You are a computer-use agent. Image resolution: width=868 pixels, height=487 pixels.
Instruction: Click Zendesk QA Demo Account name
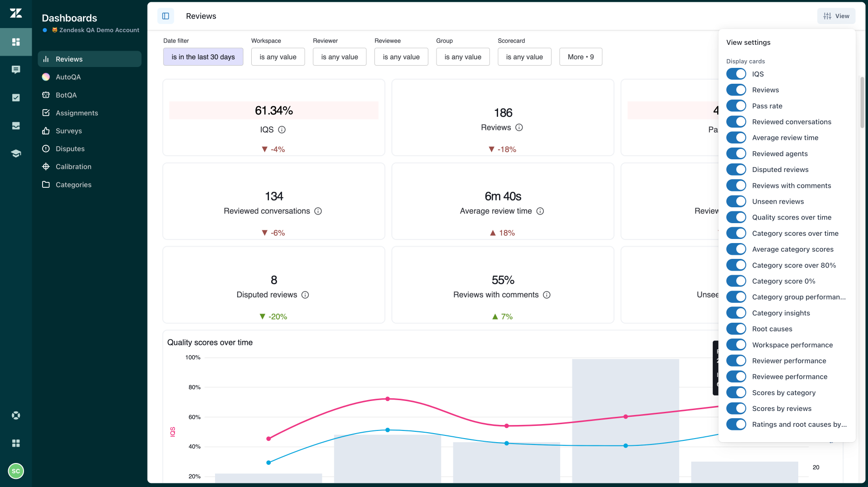coord(99,30)
